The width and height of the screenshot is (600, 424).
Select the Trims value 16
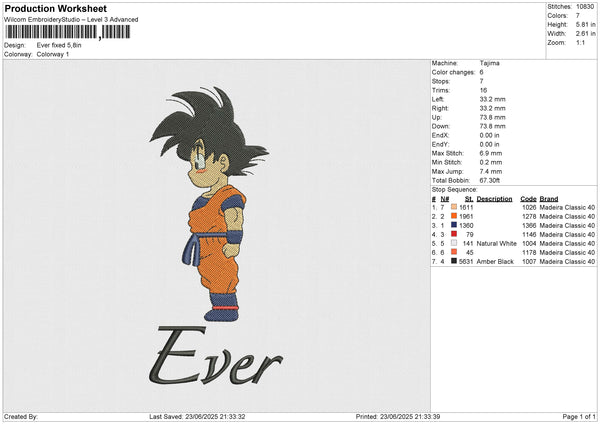483,90
